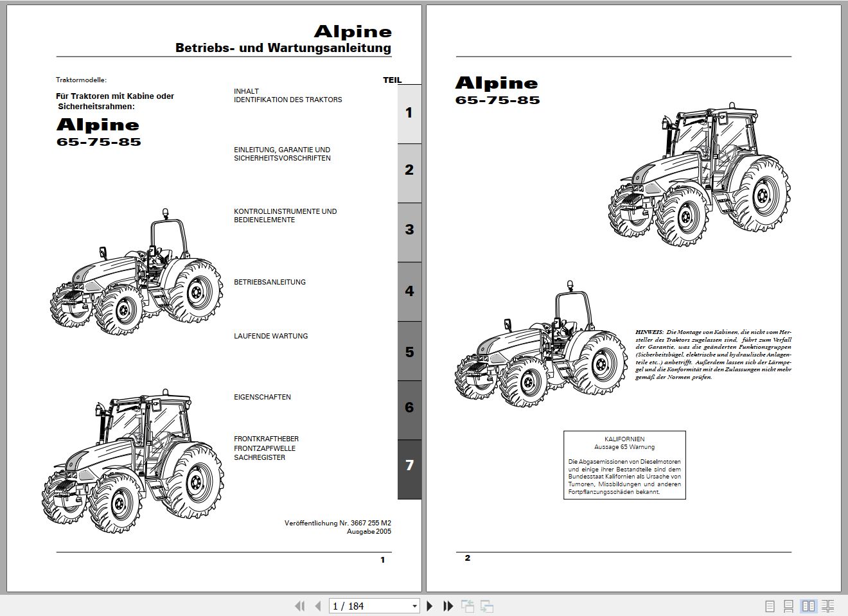Click section tab 1 in TEIL index
This screenshot has height=616, width=848.
[x=409, y=113]
